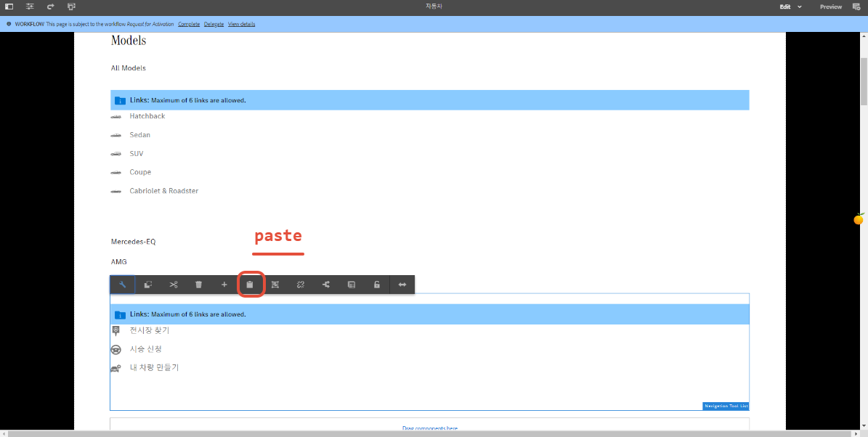Click the 시승 신청 steering wheel icon
The height and width of the screenshot is (437, 868).
point(115,350)
